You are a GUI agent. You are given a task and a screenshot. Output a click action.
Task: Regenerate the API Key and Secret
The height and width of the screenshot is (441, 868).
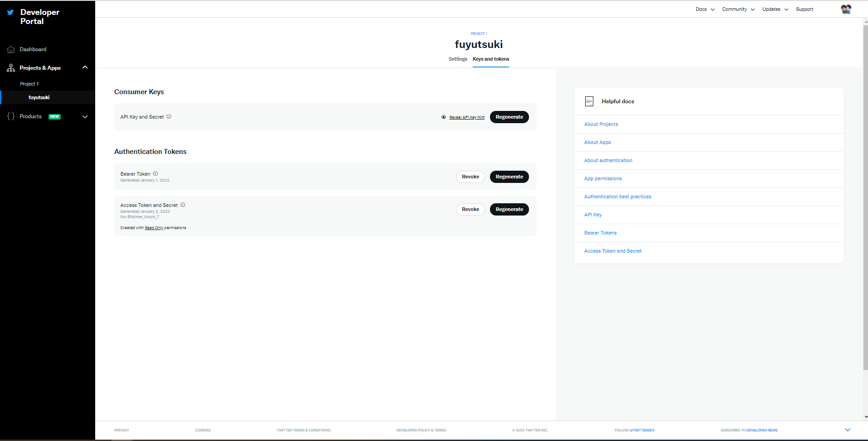(509, 117)
